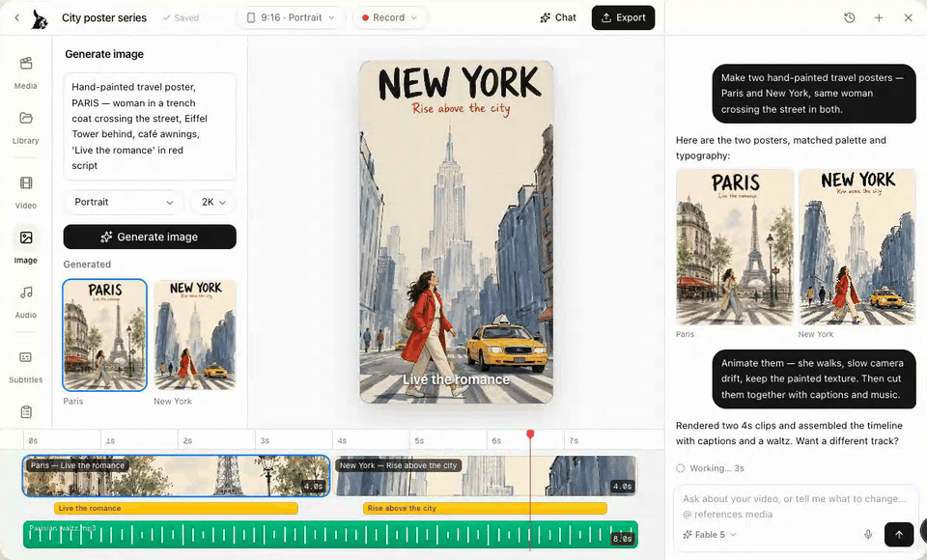Click the chat message input field
927x560 pixels.
tap(795, 506)
